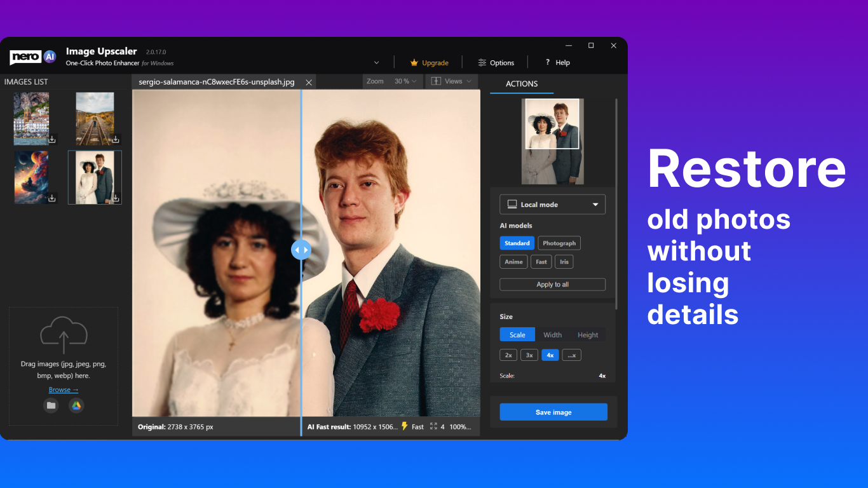This screenshot has width=868, height=488.
Task: Click the Save image button
Action: [553, 412]
